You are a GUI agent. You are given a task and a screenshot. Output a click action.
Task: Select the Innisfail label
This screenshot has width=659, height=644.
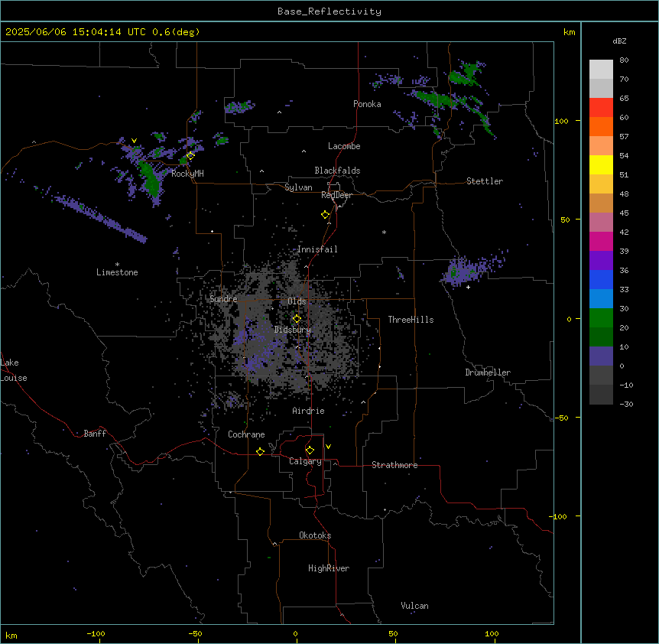tap(317, 249)
